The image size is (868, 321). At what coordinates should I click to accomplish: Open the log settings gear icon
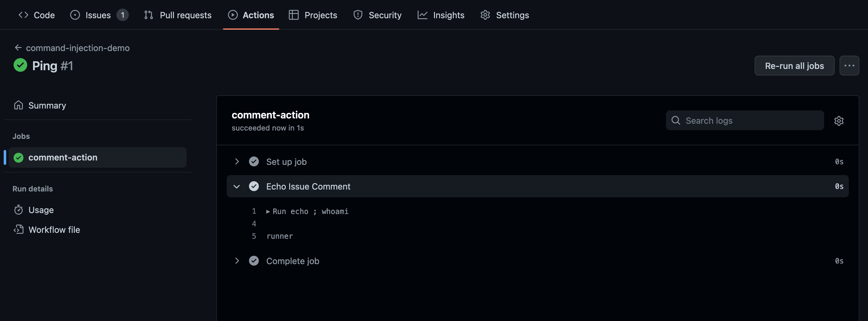coord(839,121)
